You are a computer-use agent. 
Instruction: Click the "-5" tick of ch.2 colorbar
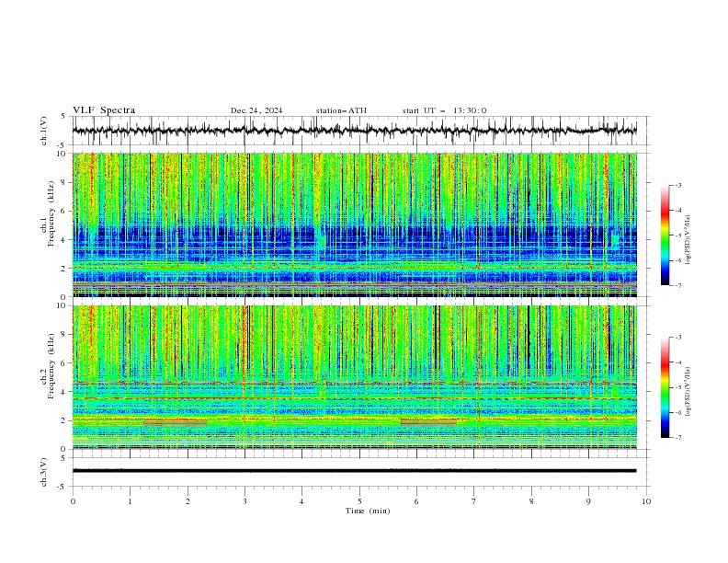coord(678,387)
